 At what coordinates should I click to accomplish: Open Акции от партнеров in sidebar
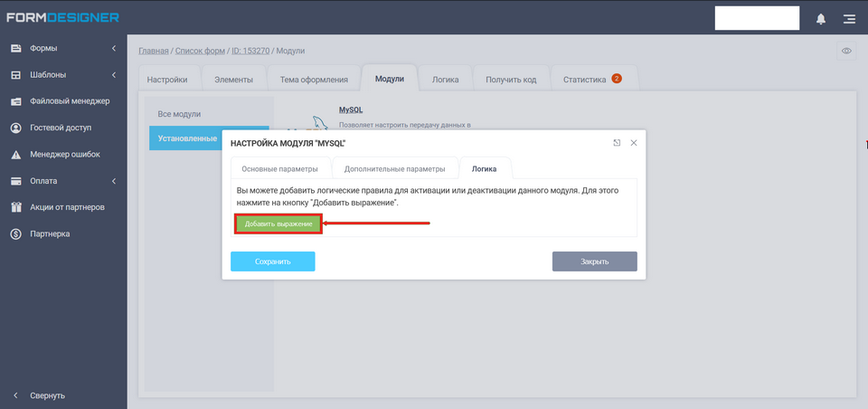(67, 207)
